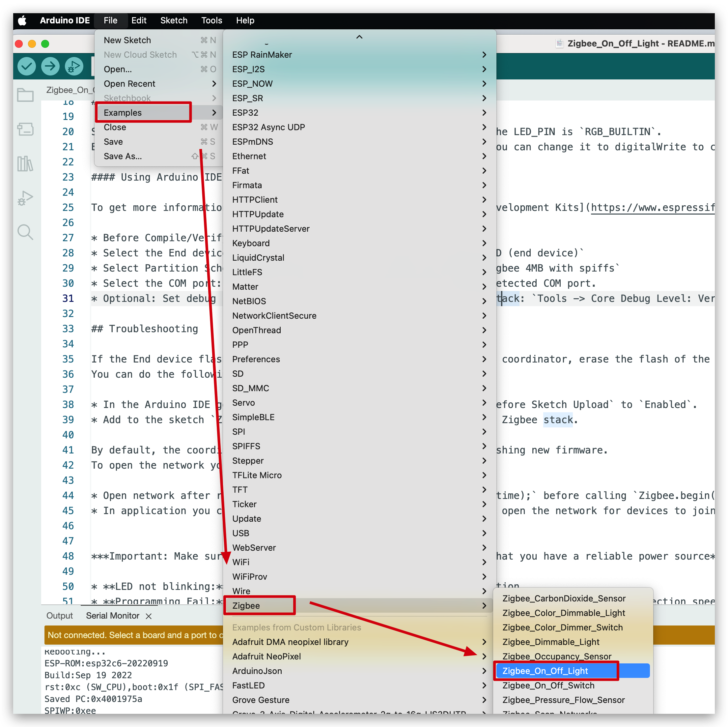Viewport: 728px width, 727px height.
Task: Expand the Examples submenu
Action: 159,113
